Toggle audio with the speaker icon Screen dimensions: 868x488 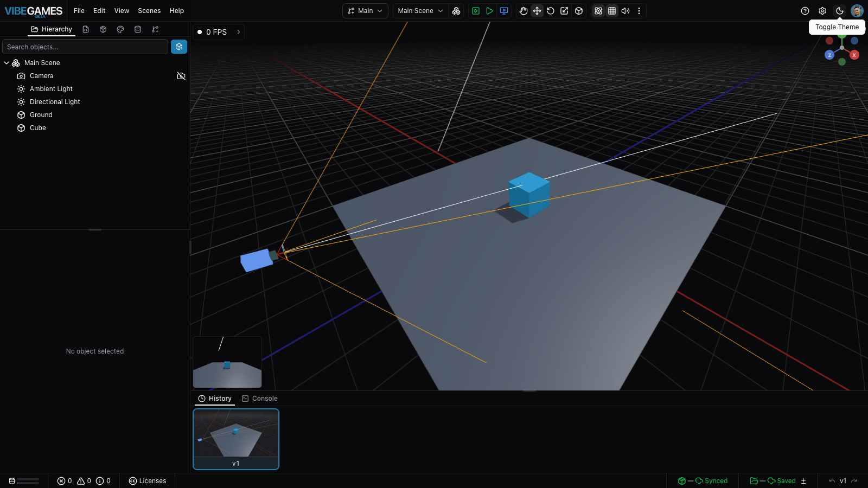coord(626,11)
